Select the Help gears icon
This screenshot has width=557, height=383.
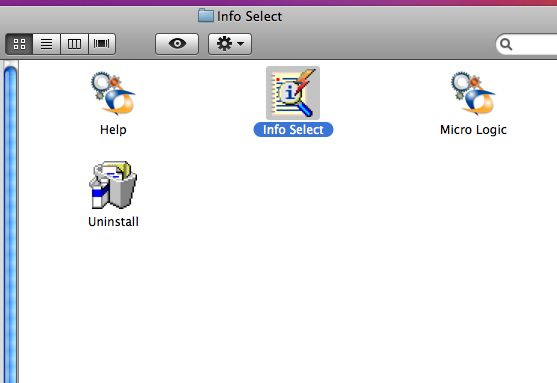[113, 93]
